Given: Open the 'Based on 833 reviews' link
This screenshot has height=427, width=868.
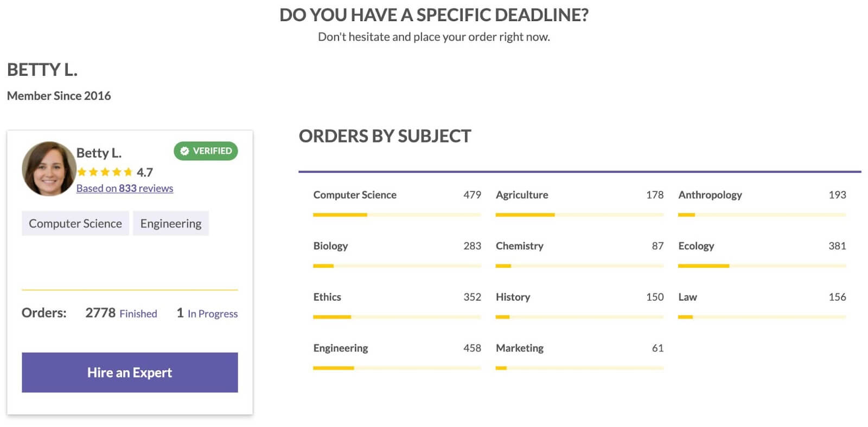Looking at the screenshot, I should click(x=125, y=188).
